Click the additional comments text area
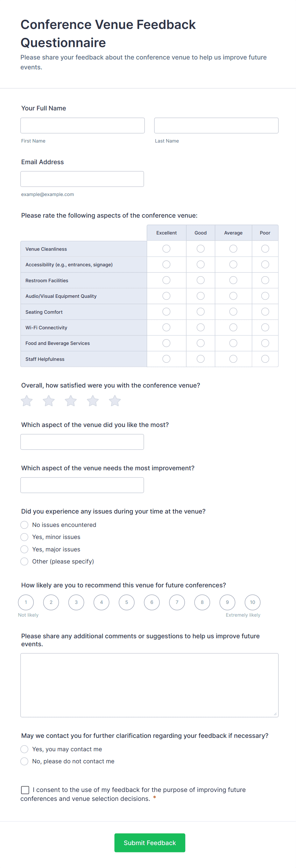Viewport: 296px width, 868px height. (149, 684)
